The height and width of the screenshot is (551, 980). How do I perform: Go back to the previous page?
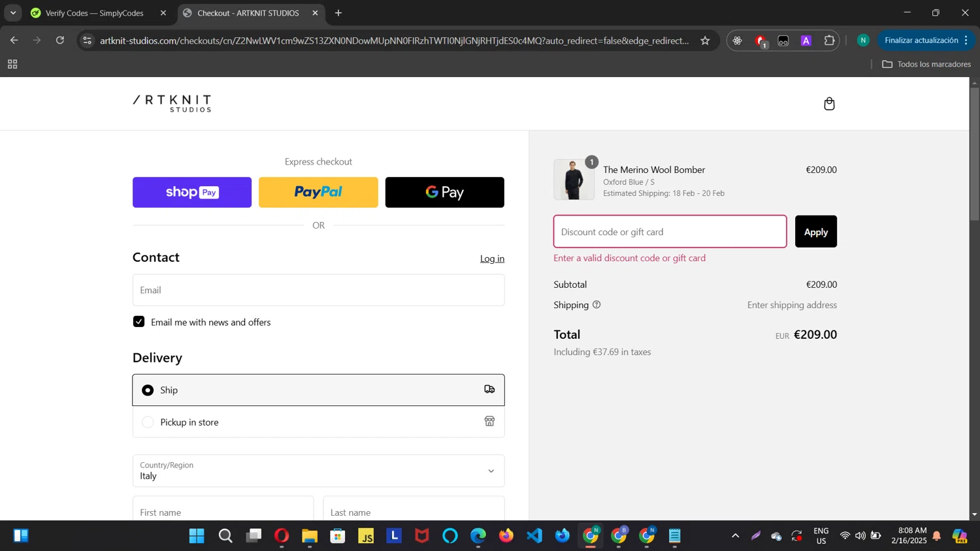pyautogui.click(x=14, y=40)
